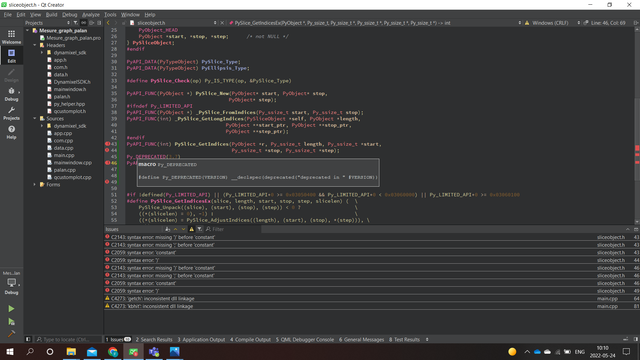Toggle the right sidebar visibility button

pos(636,339)
